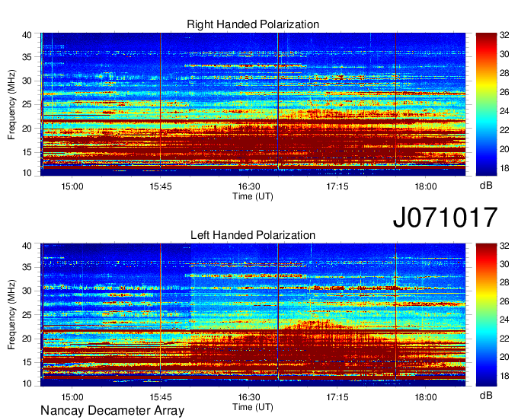Click 30 MHz frequency tick on Right Handed plot
The width and height of the screenshot is (518, 420).
coord(27,81)
